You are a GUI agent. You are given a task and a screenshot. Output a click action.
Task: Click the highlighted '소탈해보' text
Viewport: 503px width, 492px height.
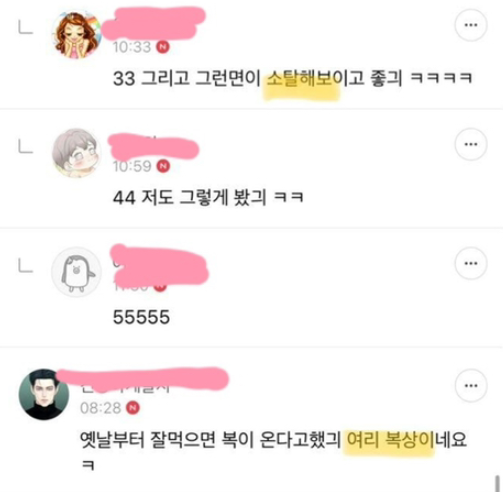click(299, 79)
